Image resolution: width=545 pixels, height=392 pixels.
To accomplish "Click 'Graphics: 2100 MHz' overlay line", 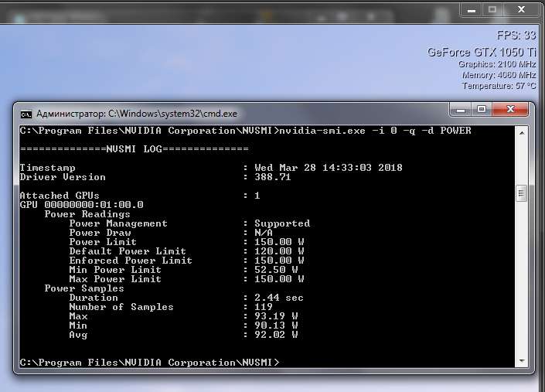I will (x=497, y=64).
